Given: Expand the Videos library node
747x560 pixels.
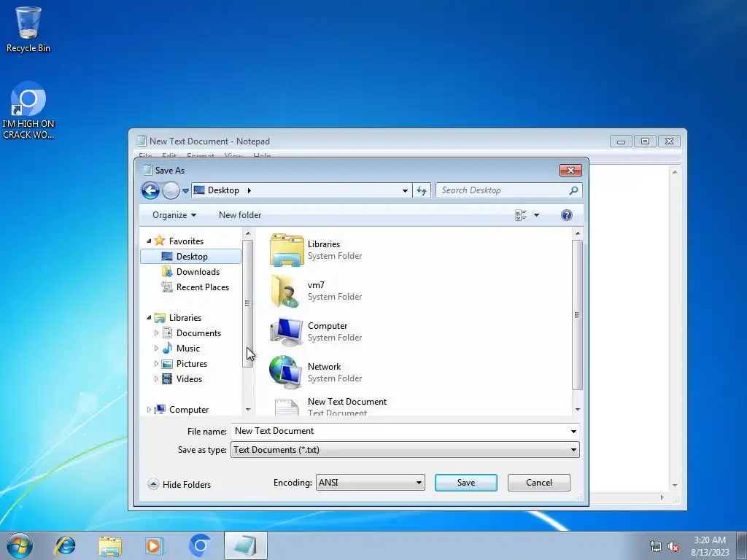Looking at the screenshot, I should [156, 379].
